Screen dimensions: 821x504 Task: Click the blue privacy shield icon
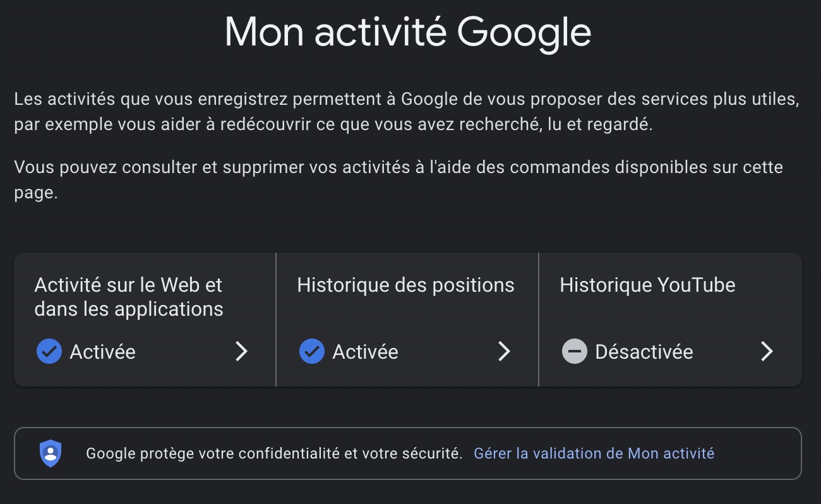click(x=51, y=453)
